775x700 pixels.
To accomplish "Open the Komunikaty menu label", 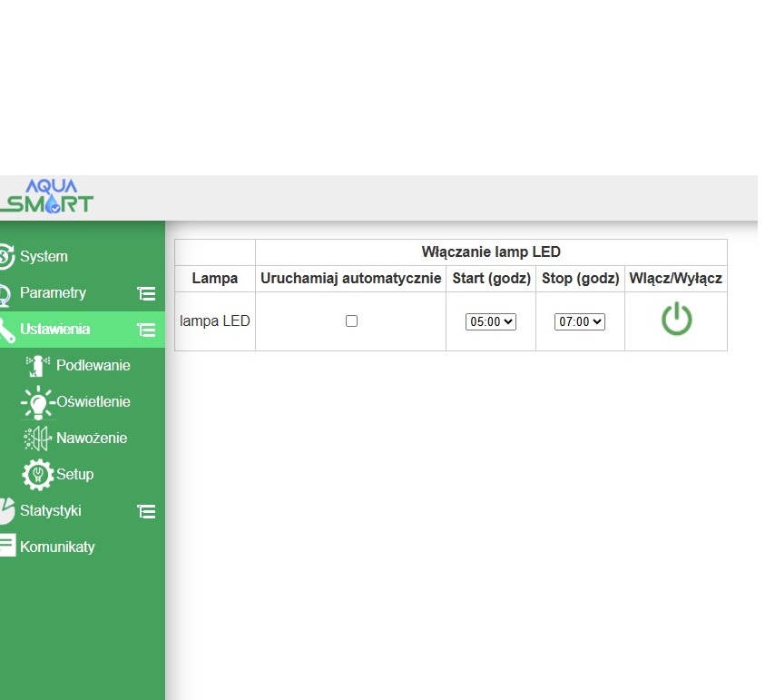I will tap(57, 547).
